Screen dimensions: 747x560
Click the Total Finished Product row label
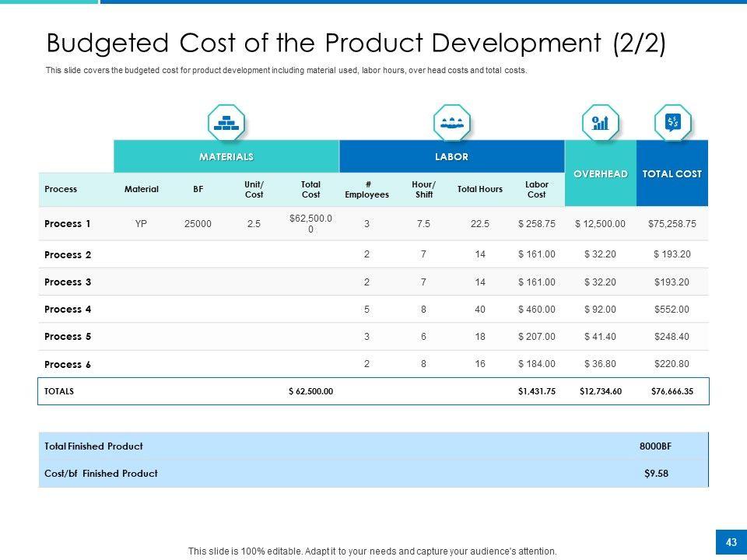(94, 446)
